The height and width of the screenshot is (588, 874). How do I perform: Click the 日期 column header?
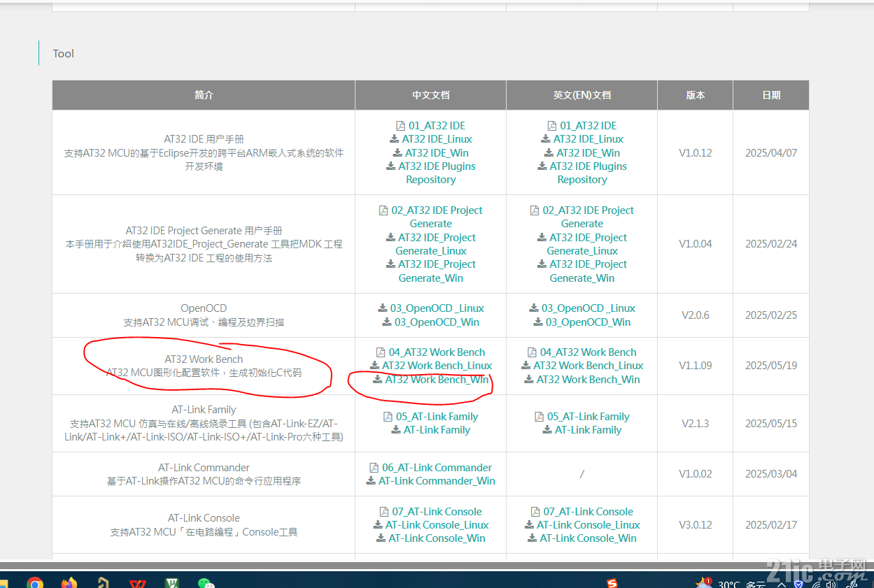coord(771,95)
